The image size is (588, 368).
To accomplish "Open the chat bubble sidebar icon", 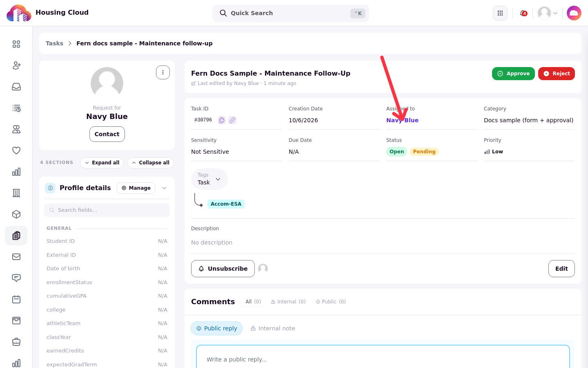I will (x=16, y=278).
